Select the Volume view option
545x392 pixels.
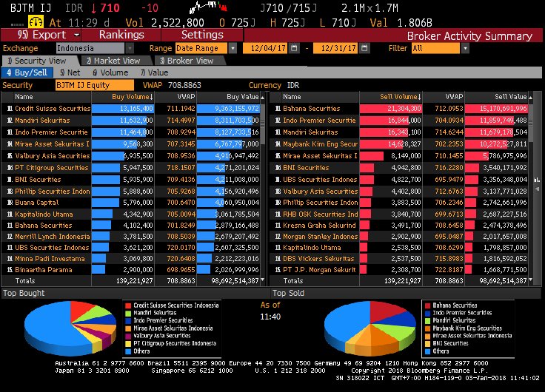(110, 72)
